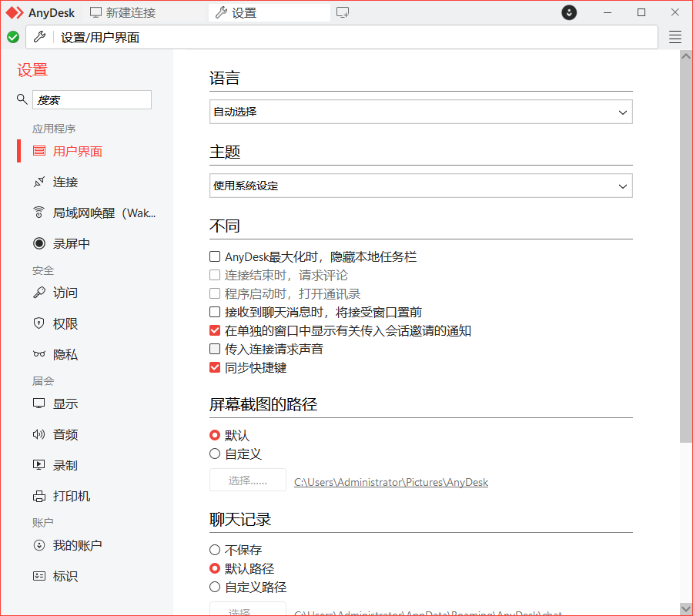Click the green connection status icon
This screenshot has width=693, height=616.
pyautogui.click(x=13, y=37)
